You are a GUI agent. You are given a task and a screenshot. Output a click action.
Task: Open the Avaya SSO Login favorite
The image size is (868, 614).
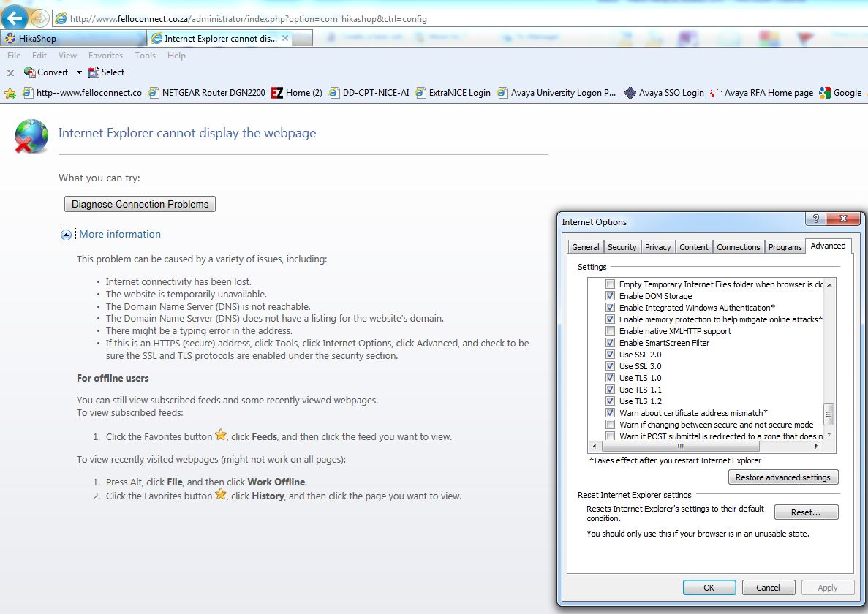coord(664,93)
